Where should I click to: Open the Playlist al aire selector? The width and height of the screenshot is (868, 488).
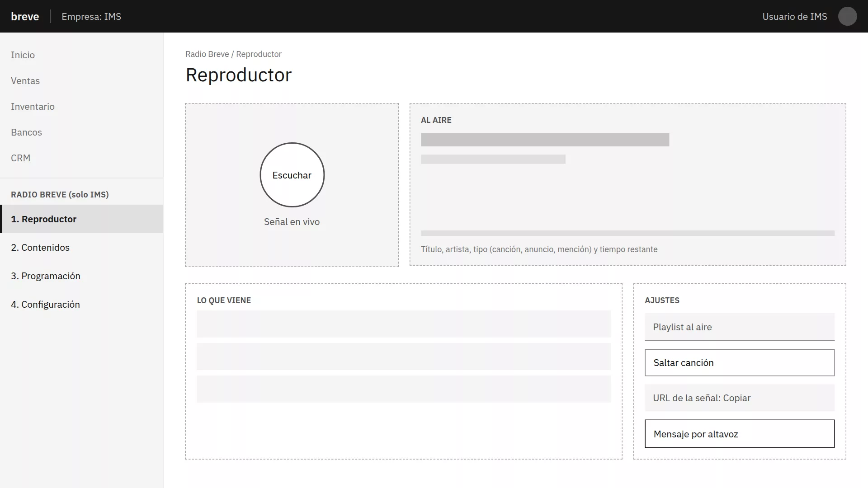tap(740, 327)
